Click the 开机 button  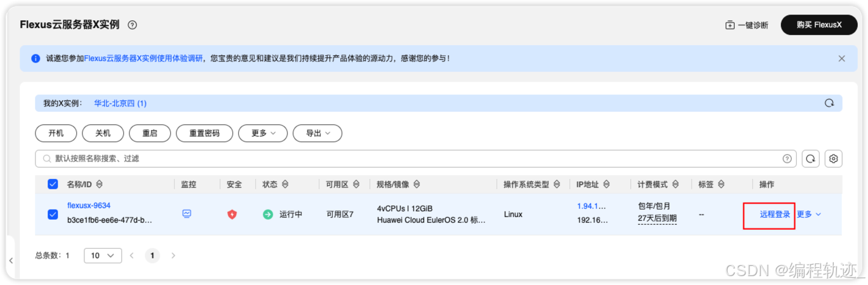pyautogui.click(x=56, y=133)
